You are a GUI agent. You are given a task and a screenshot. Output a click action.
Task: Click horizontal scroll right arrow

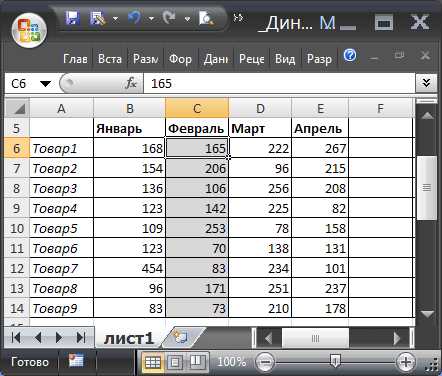(397, 338)
